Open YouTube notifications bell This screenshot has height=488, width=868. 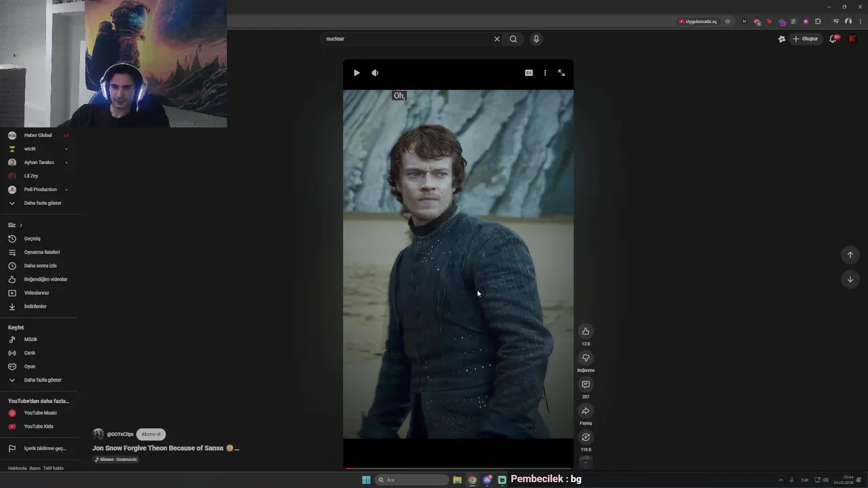[x=833, y=39]
